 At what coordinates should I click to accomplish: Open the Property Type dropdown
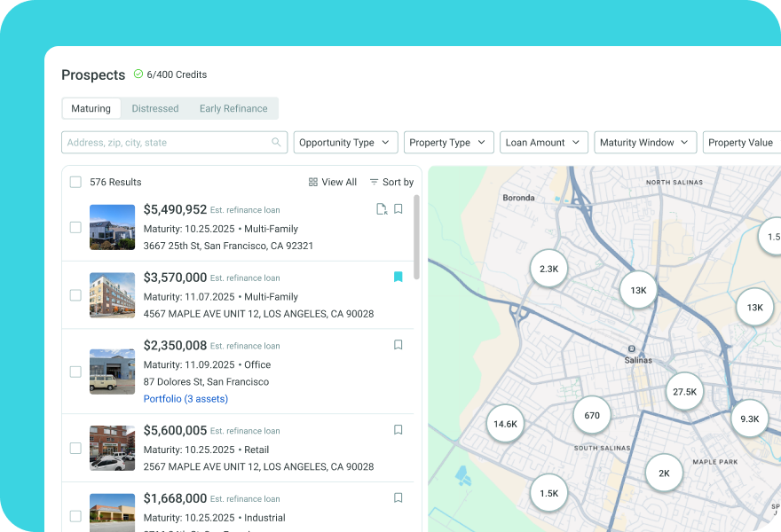click(449, 143)
